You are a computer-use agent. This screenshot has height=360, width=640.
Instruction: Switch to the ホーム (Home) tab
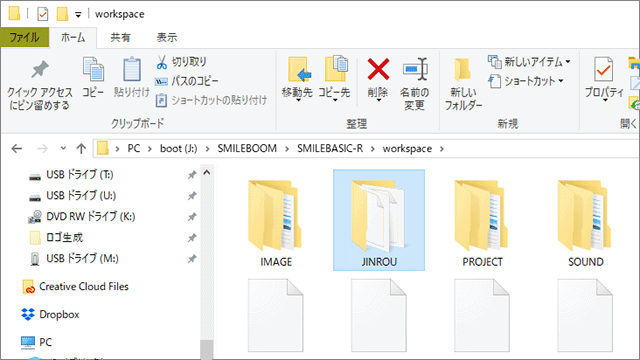coord(73,38)
